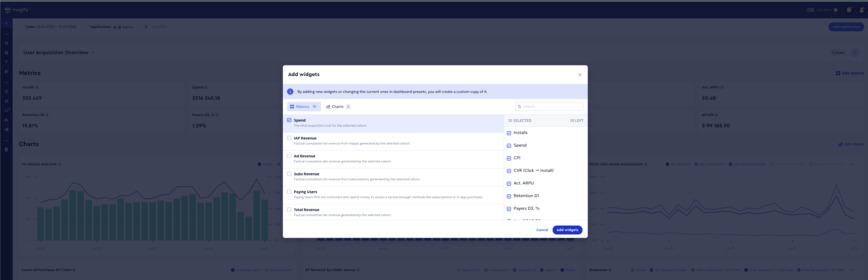Check the IAP Revenue metric
This screenshot has height=280, width=868.
click(289, 138)
